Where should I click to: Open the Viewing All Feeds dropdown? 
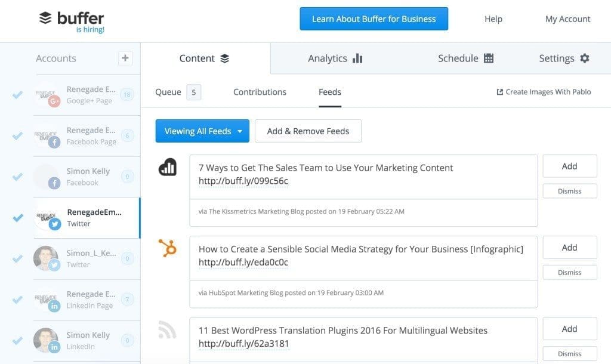click(x=202, y=131)
